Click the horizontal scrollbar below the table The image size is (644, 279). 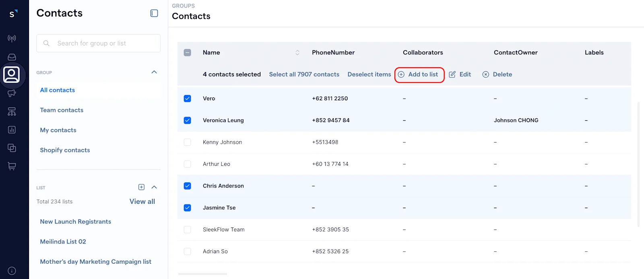click(x=202, y=274)
